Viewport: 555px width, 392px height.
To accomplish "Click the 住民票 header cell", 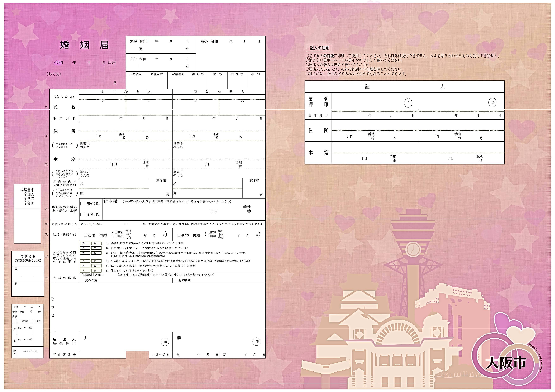I will pos(237,74).
